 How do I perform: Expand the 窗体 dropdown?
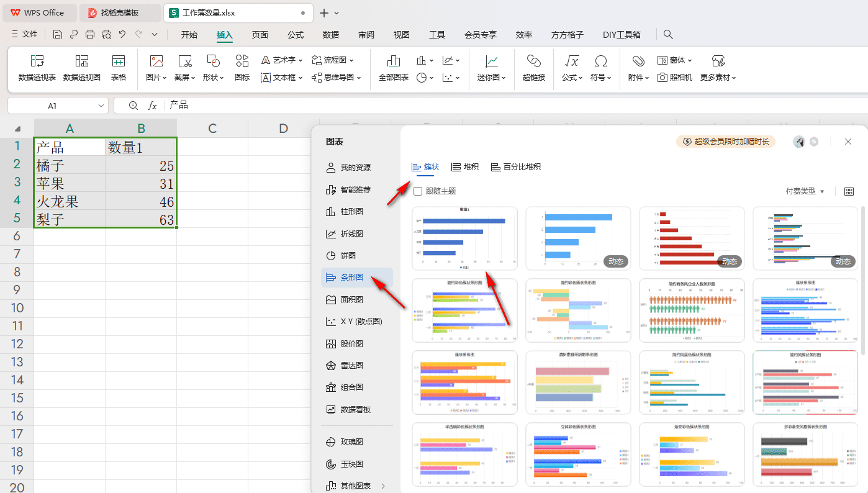pos(690,60)
